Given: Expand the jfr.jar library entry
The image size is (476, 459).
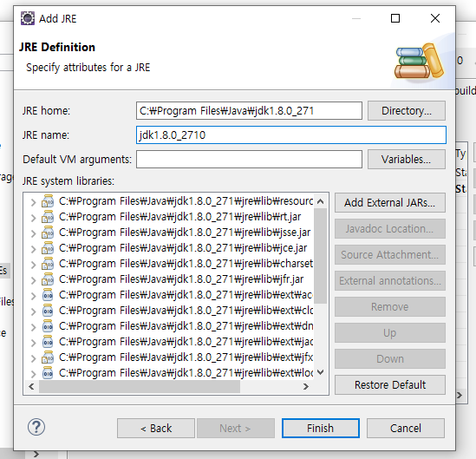Looking at the screenshot, I should pos(34,280).
